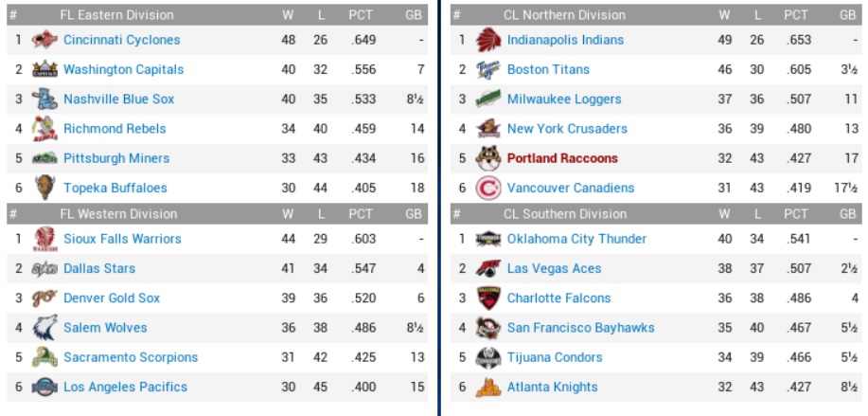The height and width of the screenshot is (416, 868).
Task: Click the CL Southern Division header
Action: [565, 214]
